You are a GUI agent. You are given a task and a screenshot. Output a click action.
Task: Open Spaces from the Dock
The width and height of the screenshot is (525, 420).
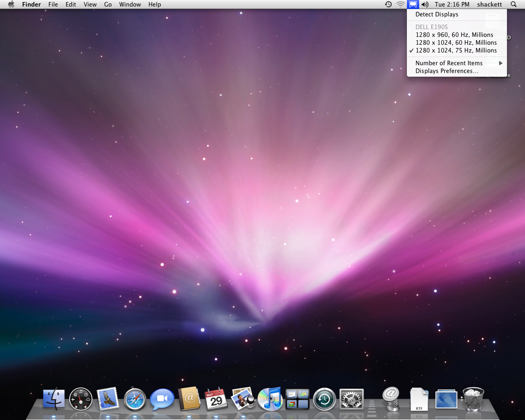click(x=297, y=399)
